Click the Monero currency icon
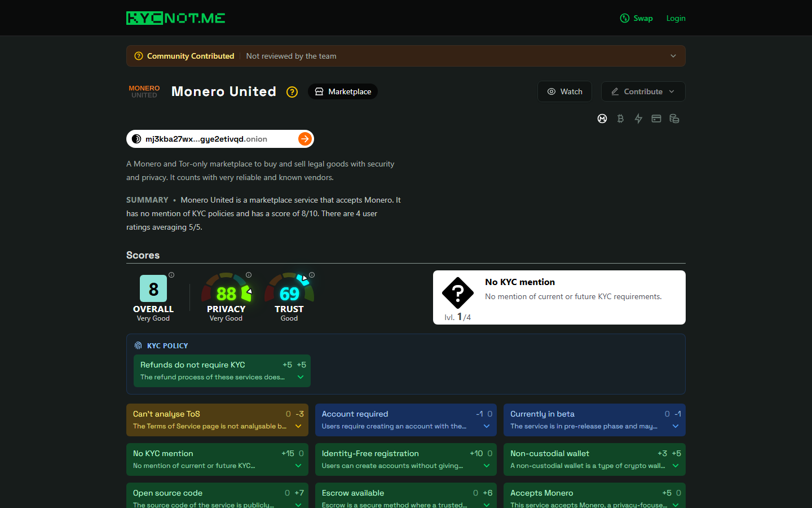The width and height of the screenshot is (812, 508). pos(602,119)
